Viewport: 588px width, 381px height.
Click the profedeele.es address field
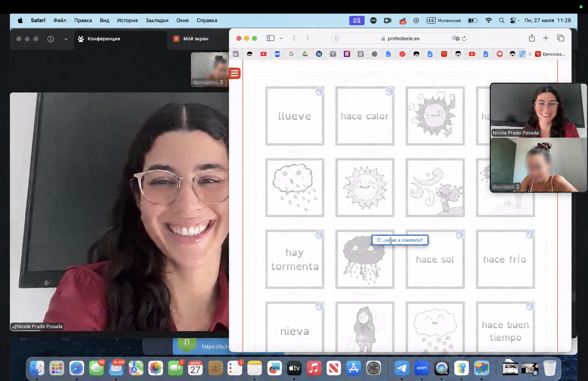click(400, 38)
